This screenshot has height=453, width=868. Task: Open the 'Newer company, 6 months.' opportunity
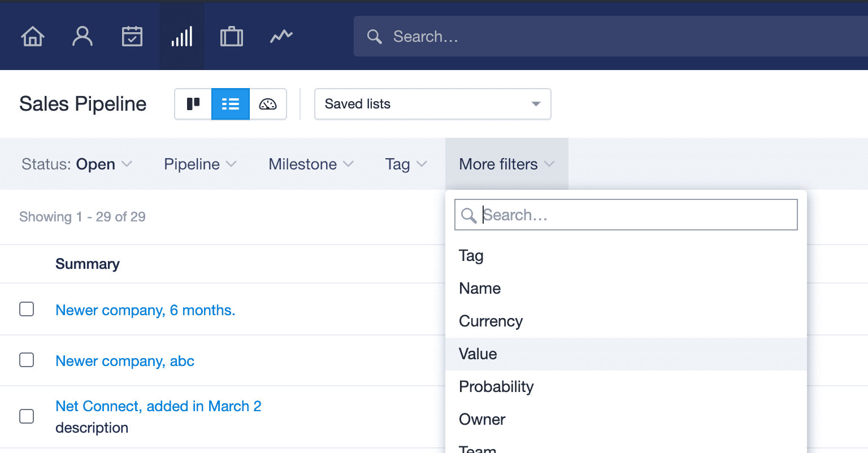coord(145,310)
